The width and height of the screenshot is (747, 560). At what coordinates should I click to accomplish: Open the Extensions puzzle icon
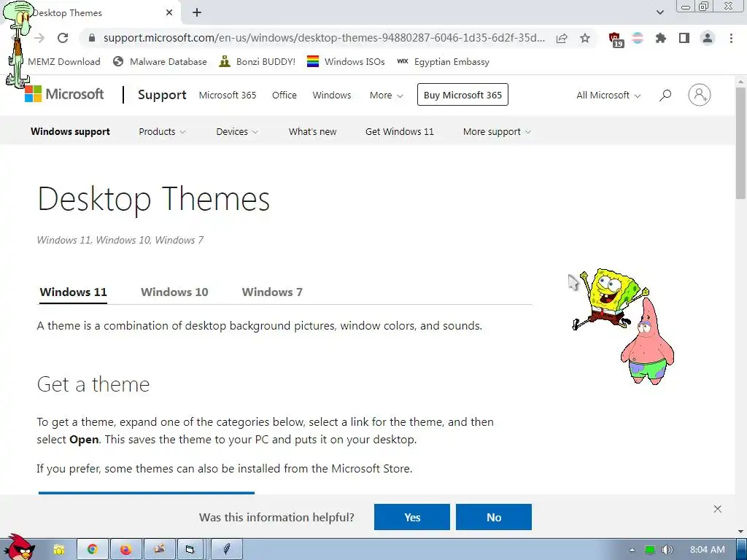pos(661,38)
